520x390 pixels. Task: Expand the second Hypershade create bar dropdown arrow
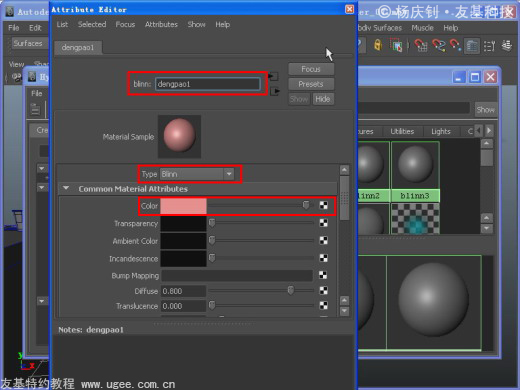pyautogui.click(x=42, y=188)
